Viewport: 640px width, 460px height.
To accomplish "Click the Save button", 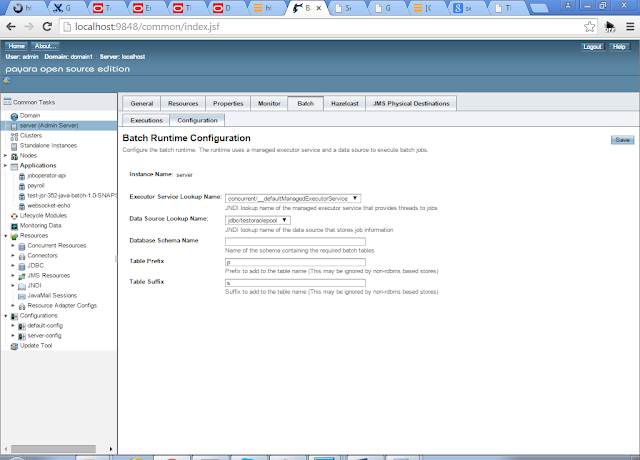I will tap(622, 140).
